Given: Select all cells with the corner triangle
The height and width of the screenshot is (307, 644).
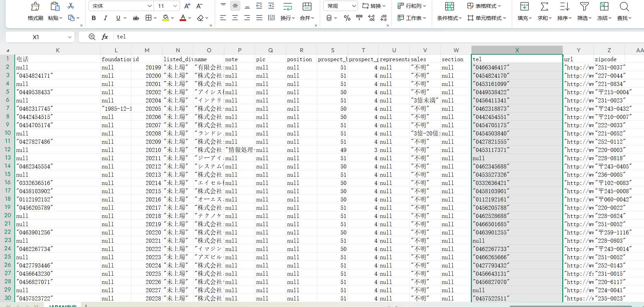Looking at the screenshot, I should point(8,50).
